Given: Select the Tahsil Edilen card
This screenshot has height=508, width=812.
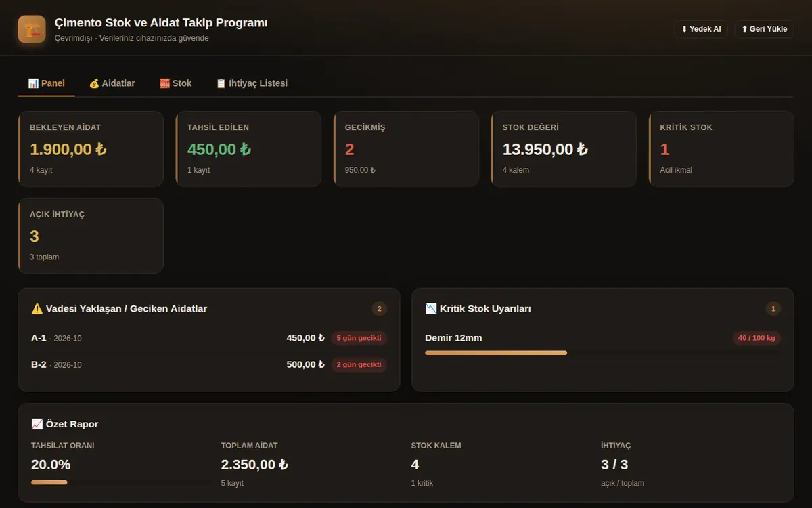Looking at the screenshot, I should click(248, 149).
